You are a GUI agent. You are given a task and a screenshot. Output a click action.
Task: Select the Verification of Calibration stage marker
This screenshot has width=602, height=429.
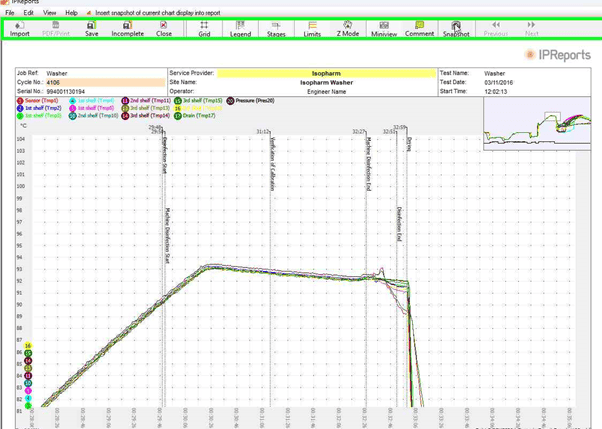(x=273, y=164)
